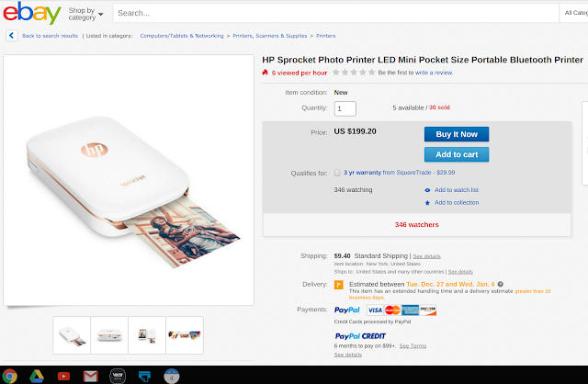Click the back arrow icon
The width and height of the screenshot is (588, 384).
12,36
